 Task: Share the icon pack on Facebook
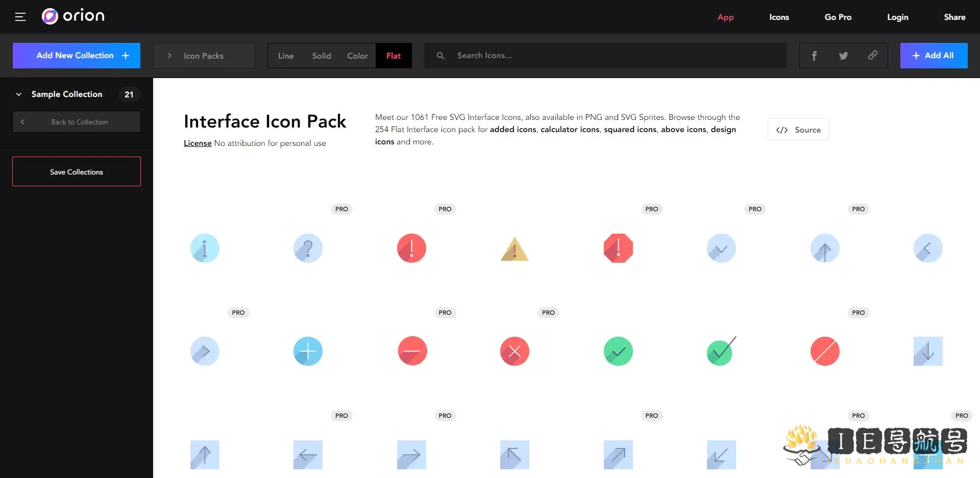(x=814, y=56)
